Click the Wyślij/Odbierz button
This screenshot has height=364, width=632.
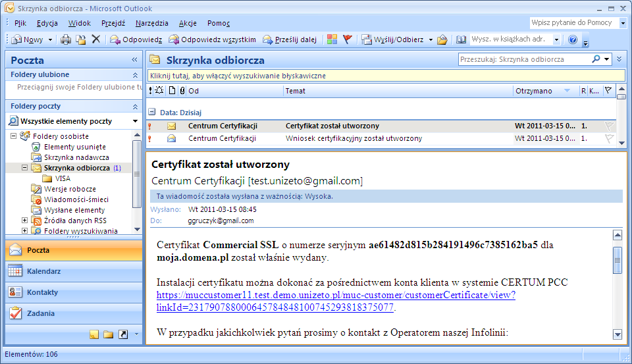coord(392,39)
